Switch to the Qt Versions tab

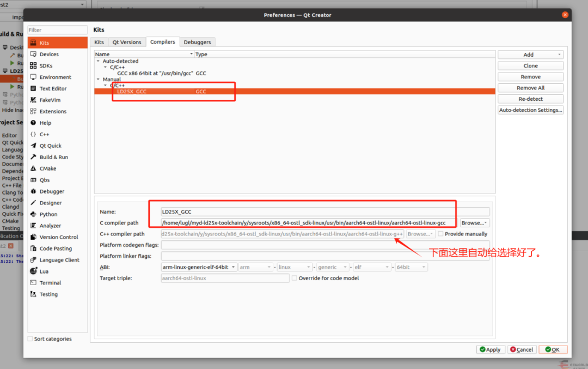(x=127, y=42)
